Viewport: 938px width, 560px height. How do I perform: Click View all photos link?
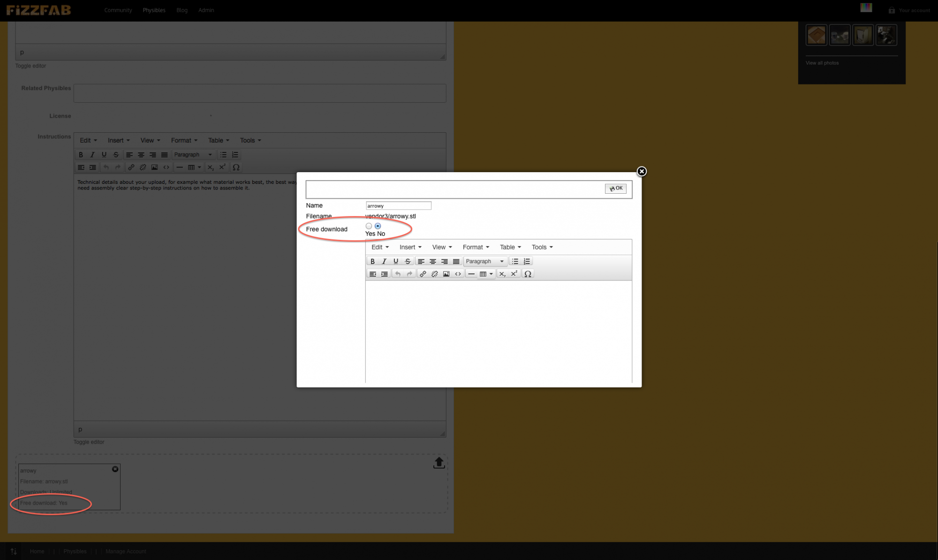[x=822, y=63]
